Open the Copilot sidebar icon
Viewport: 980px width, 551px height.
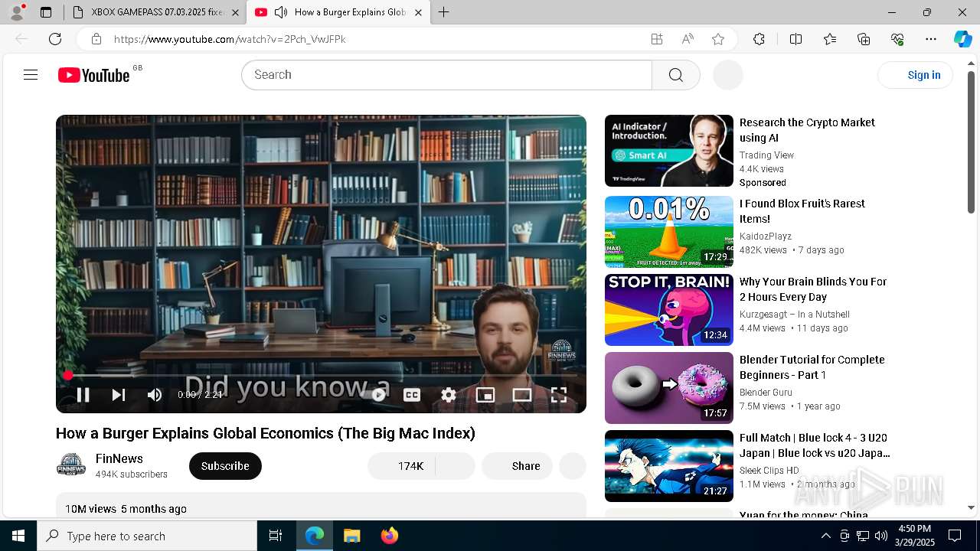point(962,39)
